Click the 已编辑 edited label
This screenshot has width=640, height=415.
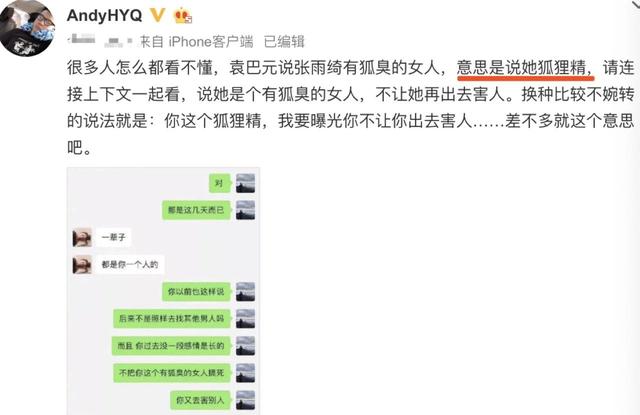pos(284,42)
